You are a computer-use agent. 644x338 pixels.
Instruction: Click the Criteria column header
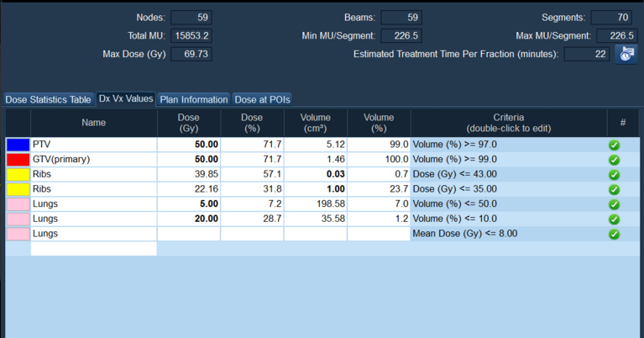[508, 123]
